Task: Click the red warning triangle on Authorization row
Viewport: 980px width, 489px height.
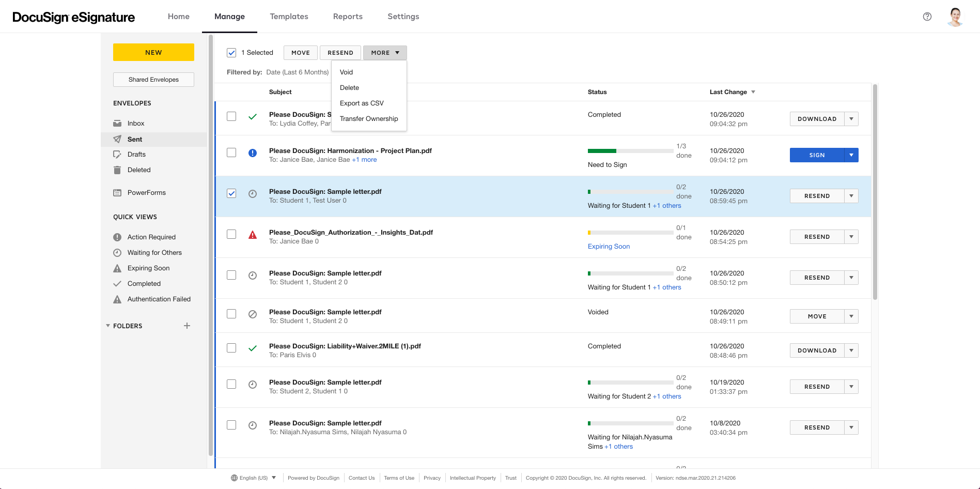Action: [253, 235]
